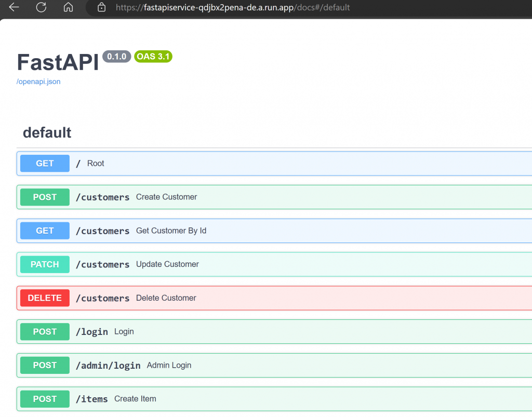Expand POST /login Login endpoint
This screenshot has height=417, width=532.
click(274, 331)
